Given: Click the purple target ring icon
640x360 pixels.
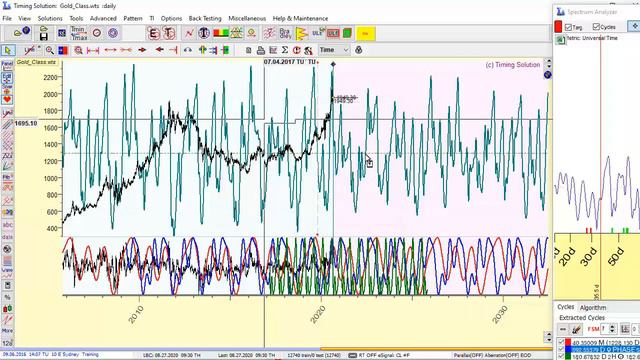Looking at the screenshot, I should click(113, 33).
